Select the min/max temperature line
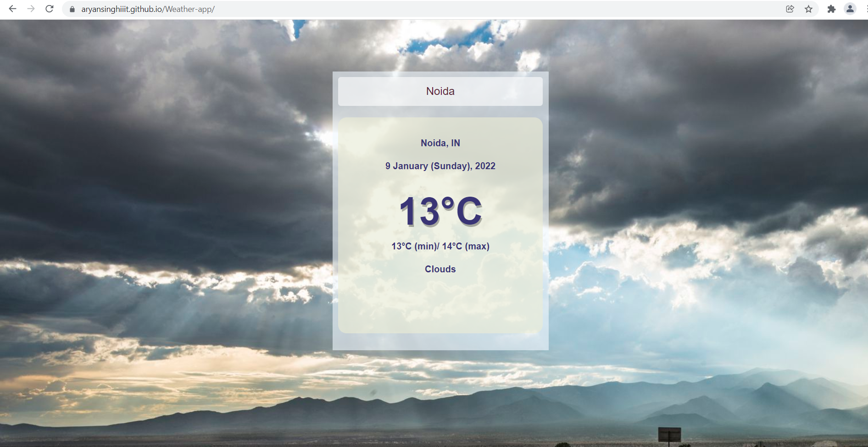 440,246
